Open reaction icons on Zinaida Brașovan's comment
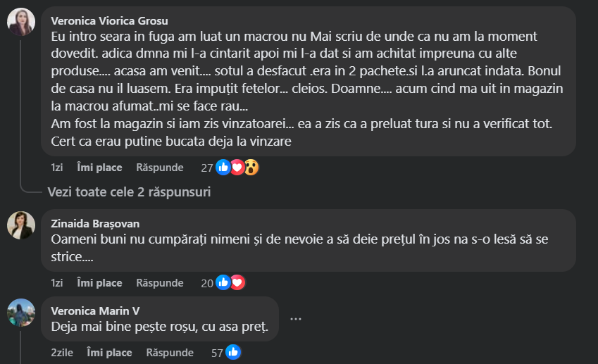Image resolution: width=598 pixels, height=364 pixels. 230,283
